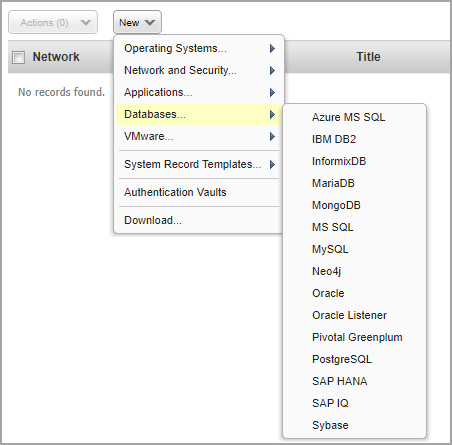Select PostgreSQL from the Databases submenu
The height and width of the screenshot is (445, 452).
pyautogui.click(x=354, y=359)
